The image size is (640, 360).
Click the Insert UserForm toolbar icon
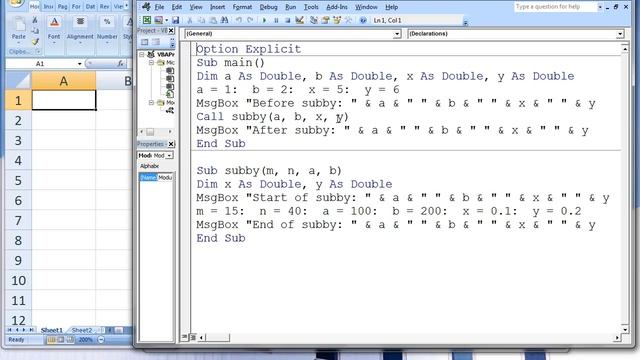click(x=158, y=20)
